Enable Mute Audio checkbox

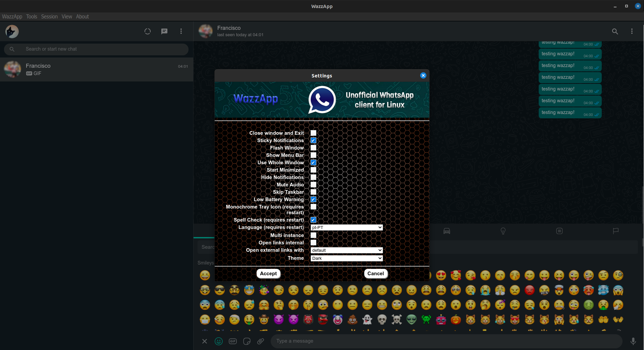pos(313,185)
